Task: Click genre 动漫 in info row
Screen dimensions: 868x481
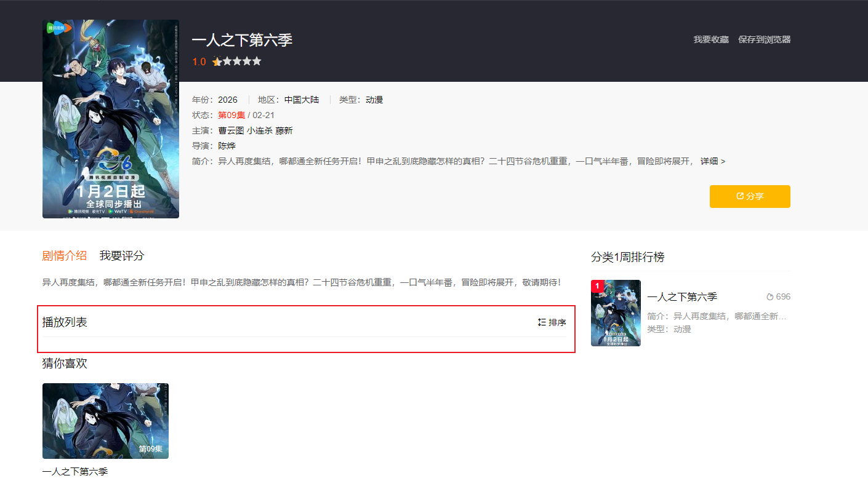Action: coord(374,100)
